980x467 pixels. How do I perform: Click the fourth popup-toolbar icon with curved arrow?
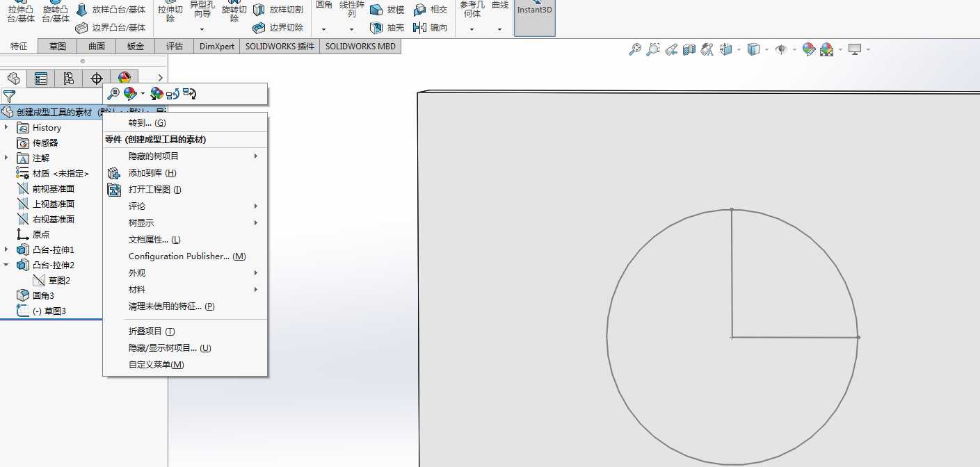[173, 93]
